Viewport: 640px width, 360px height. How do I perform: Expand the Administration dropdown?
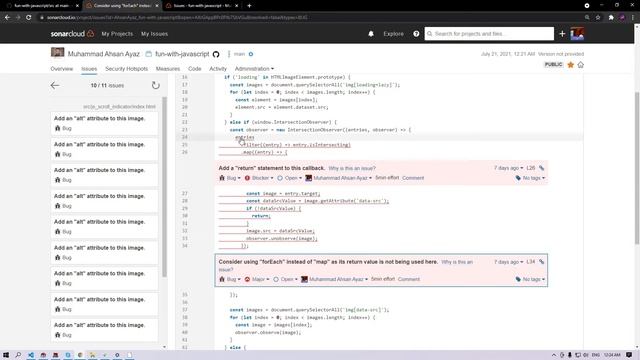(254, 69)
